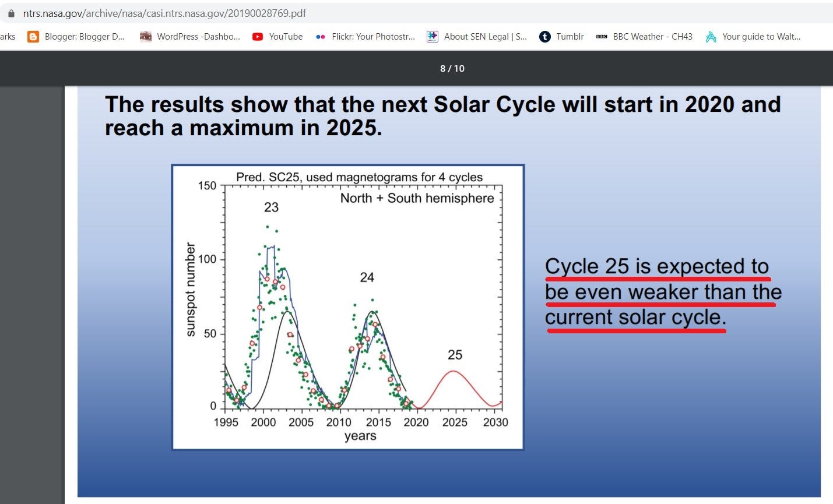Click the "North + South hemisphere" chart label
Viewport: 833px width, 504px height.
click(x=417, y=198)
